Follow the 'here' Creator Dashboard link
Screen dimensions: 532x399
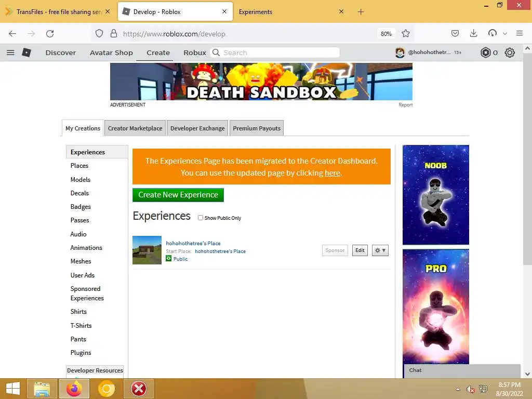click(x=332, y=173)
